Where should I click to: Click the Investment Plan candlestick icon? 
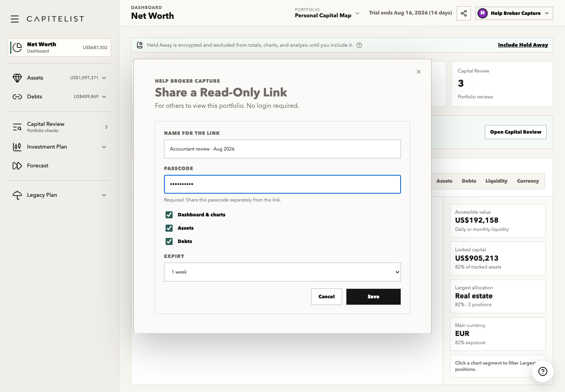pyautogui.click(x=17, y=147)
